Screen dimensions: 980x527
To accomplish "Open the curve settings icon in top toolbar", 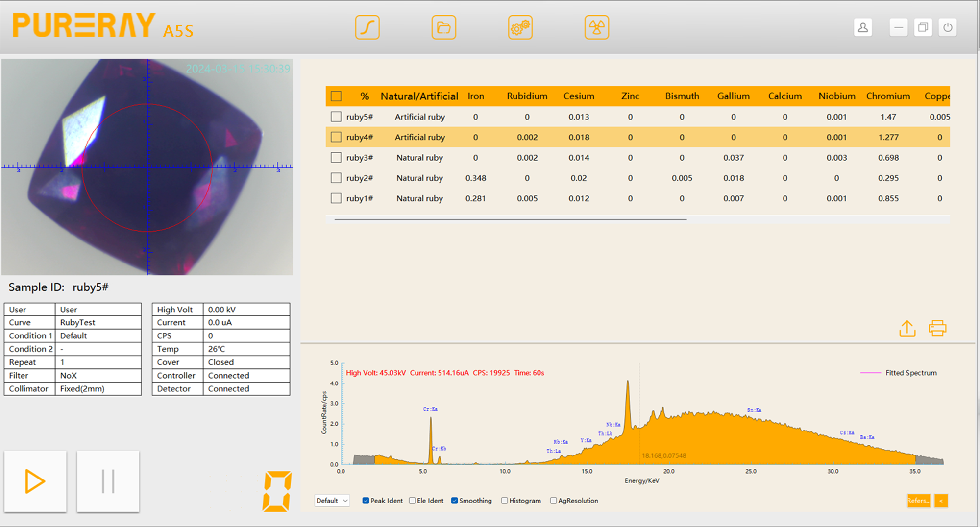I will [367, 27].
